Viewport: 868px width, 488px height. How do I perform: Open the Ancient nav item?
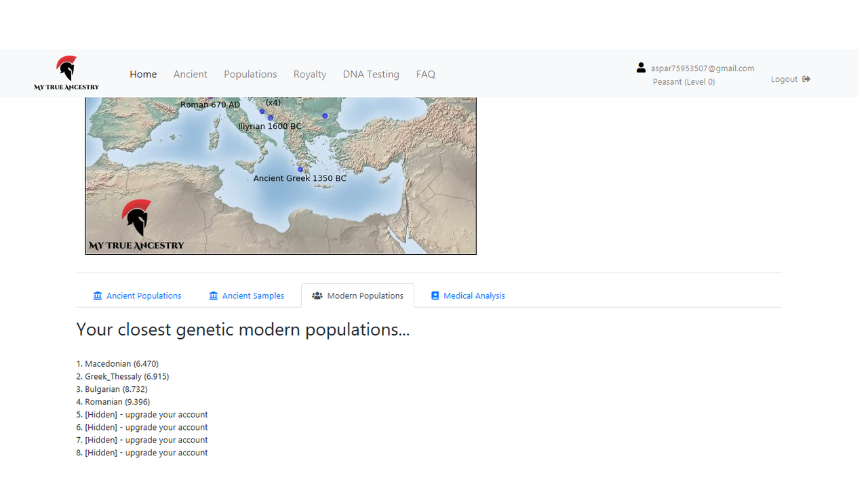point(191,74)
